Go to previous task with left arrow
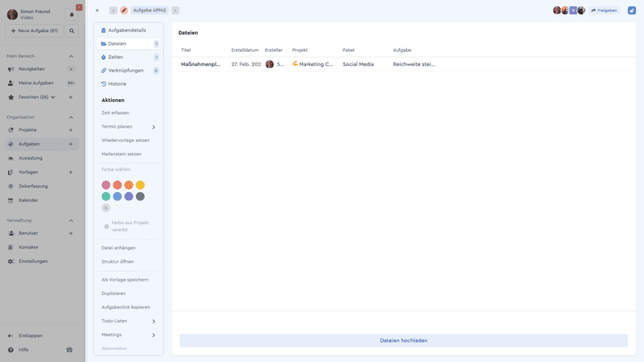Viewport: 644px width, 362px height. pos(113,10)
